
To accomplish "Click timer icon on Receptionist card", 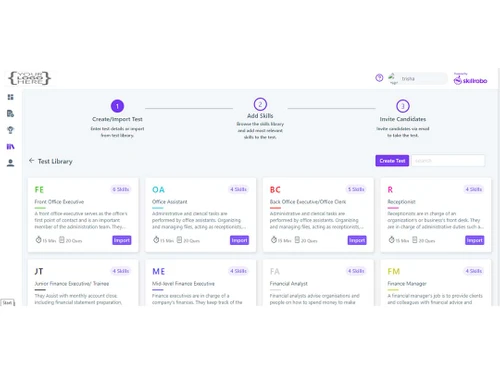I will tap(392, 240).
